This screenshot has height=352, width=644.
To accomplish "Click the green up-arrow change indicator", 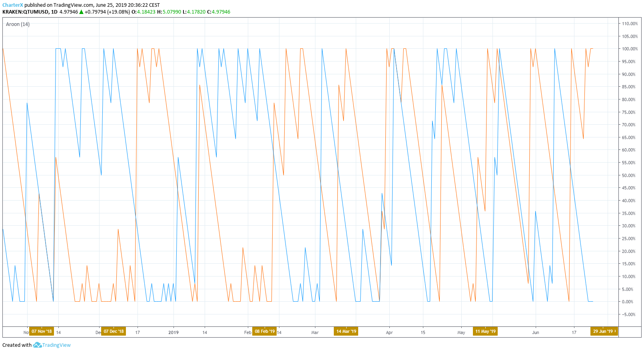I will (82, 12).
